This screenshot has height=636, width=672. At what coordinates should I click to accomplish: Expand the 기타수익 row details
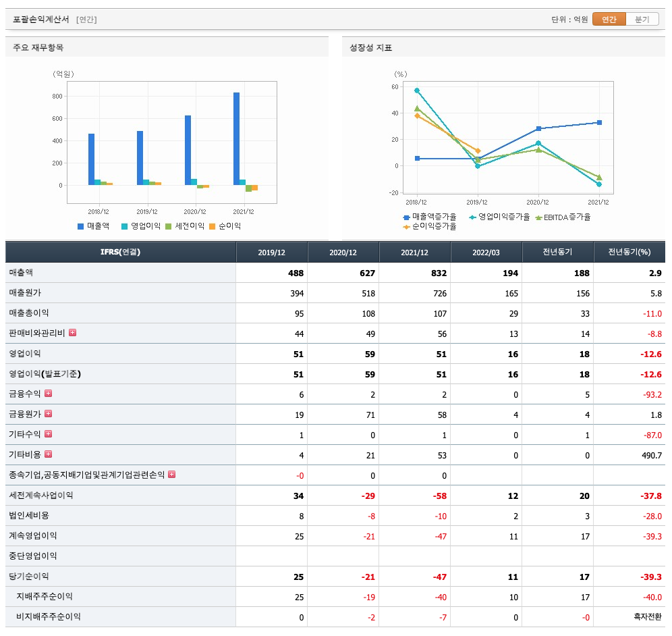49,433
